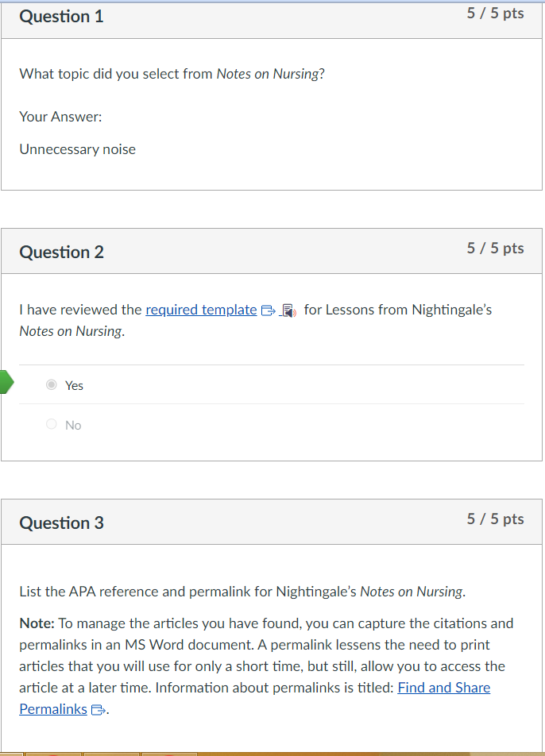Viewport: 545px width, 756px height.
Task: Click the "Your Answer:" label
Action: tap(60, 117)
